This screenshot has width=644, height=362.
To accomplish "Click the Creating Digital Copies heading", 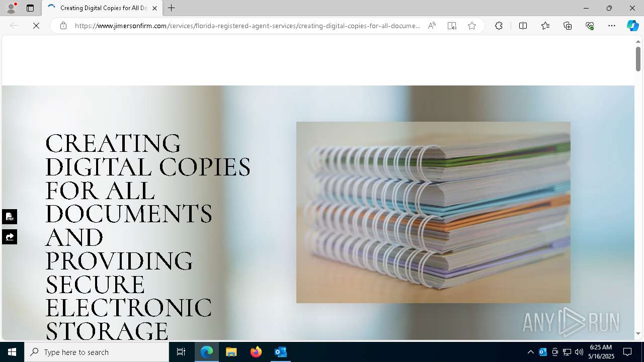I will (148, 237).
